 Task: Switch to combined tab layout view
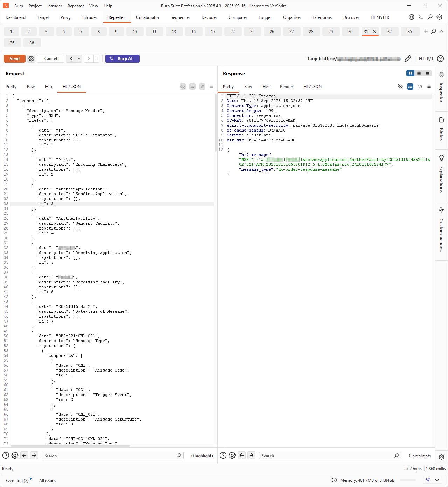[x=427, y=73]
